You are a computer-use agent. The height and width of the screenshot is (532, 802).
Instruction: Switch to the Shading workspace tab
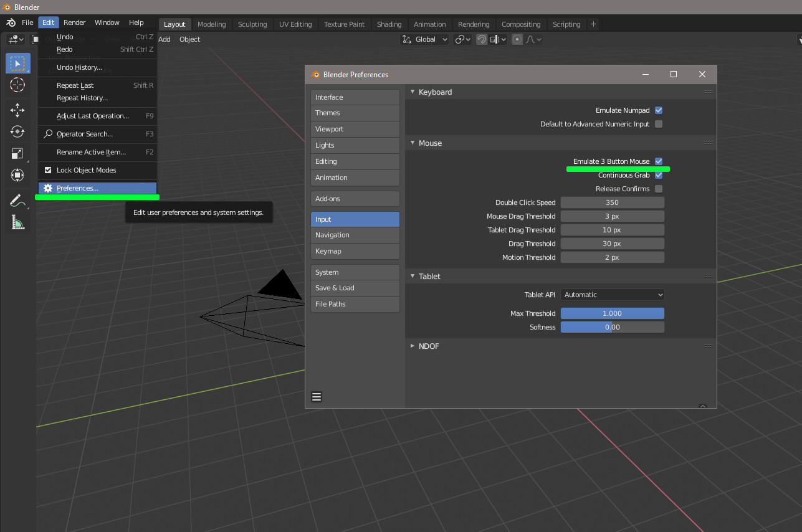pos(389,24)
